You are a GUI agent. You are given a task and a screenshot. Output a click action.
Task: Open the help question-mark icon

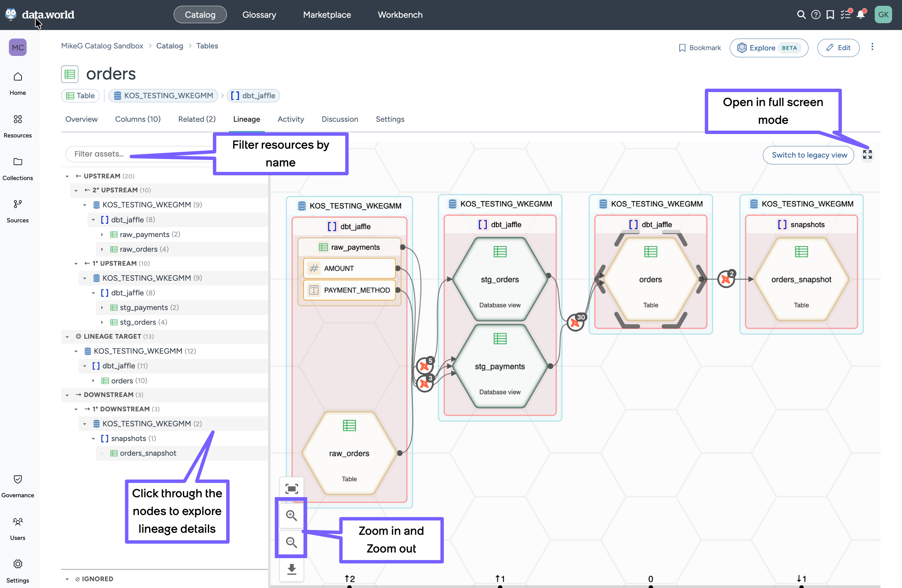(816, 15)
